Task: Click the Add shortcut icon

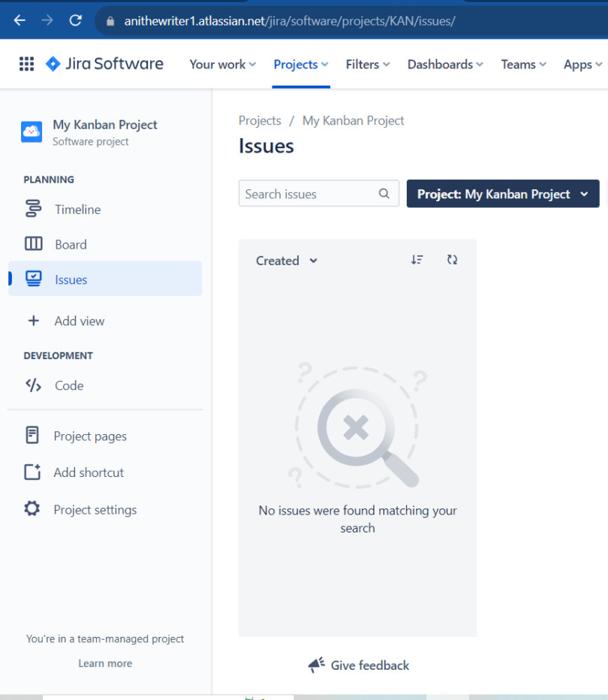Action: [x=33, y=472]
